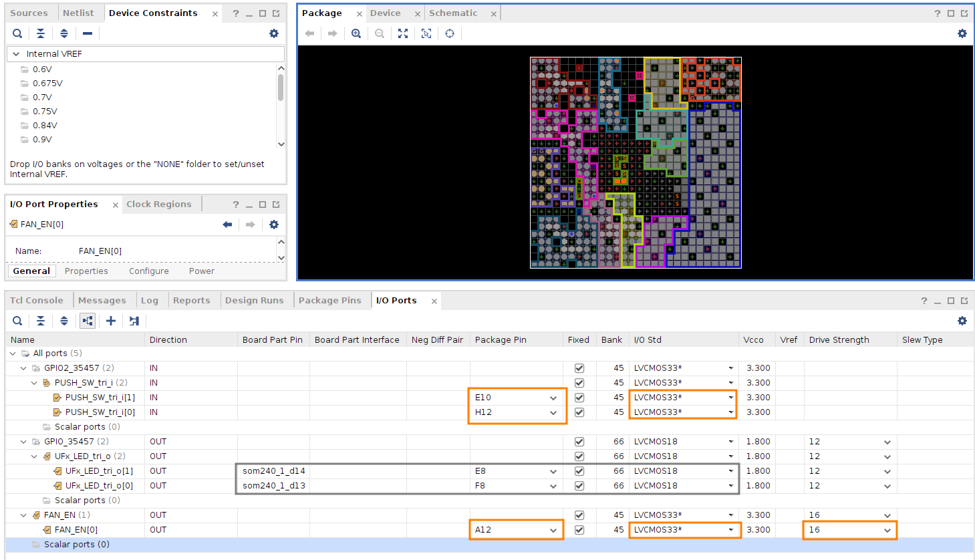Toggle Fixed checkbox for UFx_LED_tri_o[0]
The image size is (975, 560).
coord(579,486)
